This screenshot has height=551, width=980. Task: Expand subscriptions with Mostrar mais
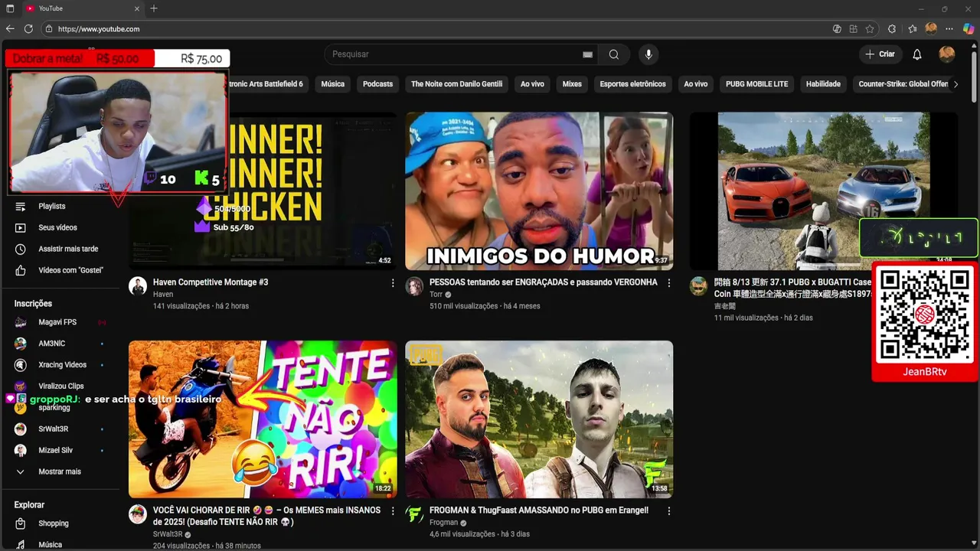(x=60, y=471)
